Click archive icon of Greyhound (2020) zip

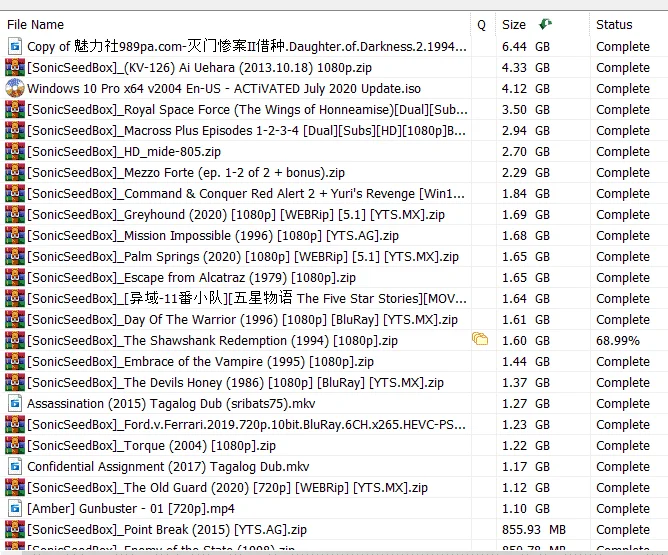15,214
